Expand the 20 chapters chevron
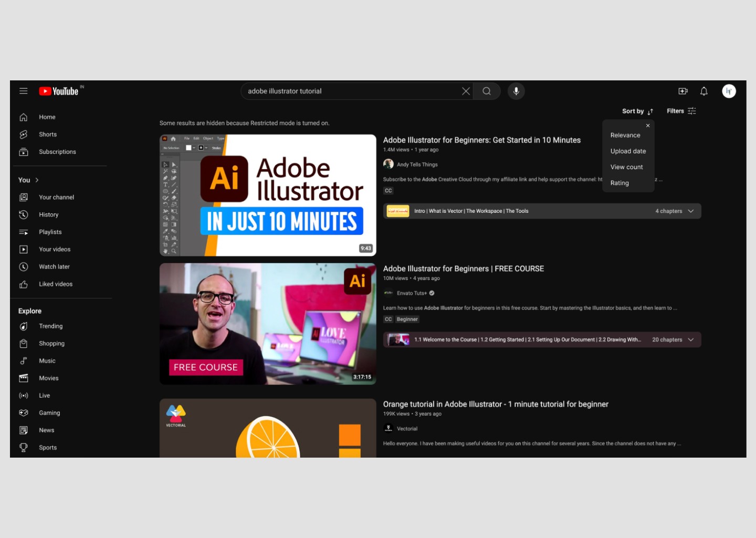The image size is (756, 538). tap(691, 340)
